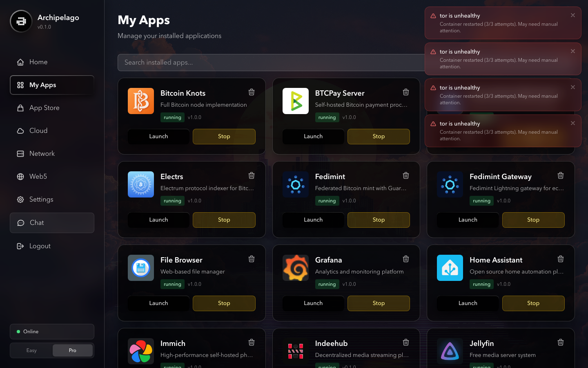The image size is (588, 368).
Task: Go to the Network section
Action: coord(42,154)
